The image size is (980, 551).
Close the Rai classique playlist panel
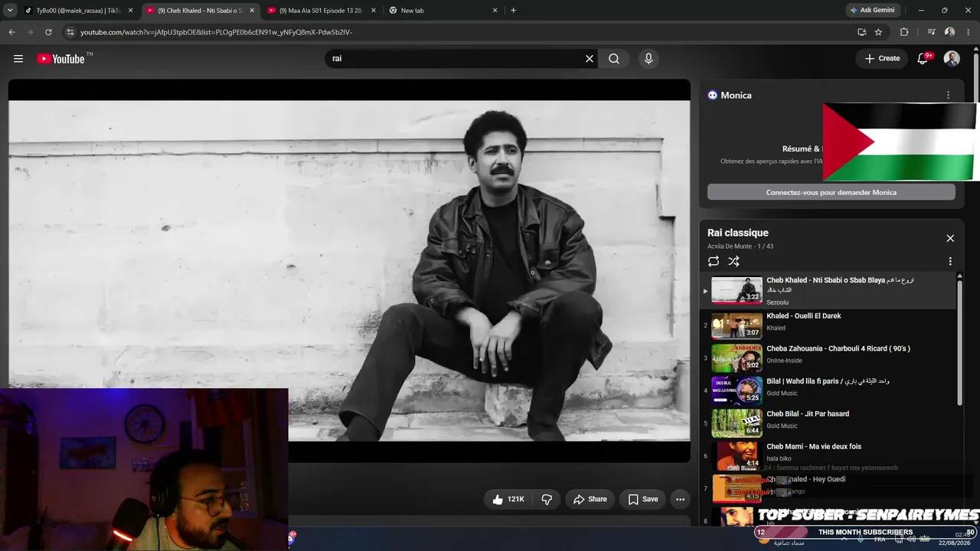click(x=950, y=238)
